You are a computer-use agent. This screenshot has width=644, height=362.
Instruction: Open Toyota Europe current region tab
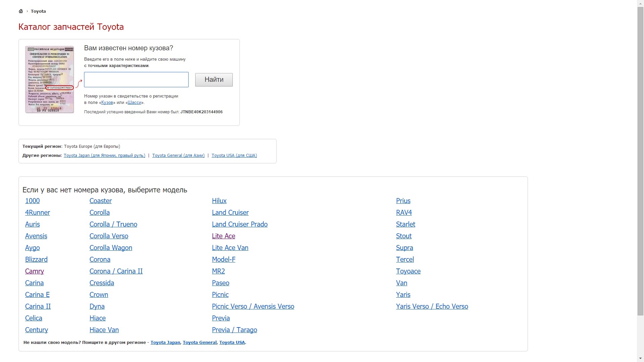click(92, 146)
